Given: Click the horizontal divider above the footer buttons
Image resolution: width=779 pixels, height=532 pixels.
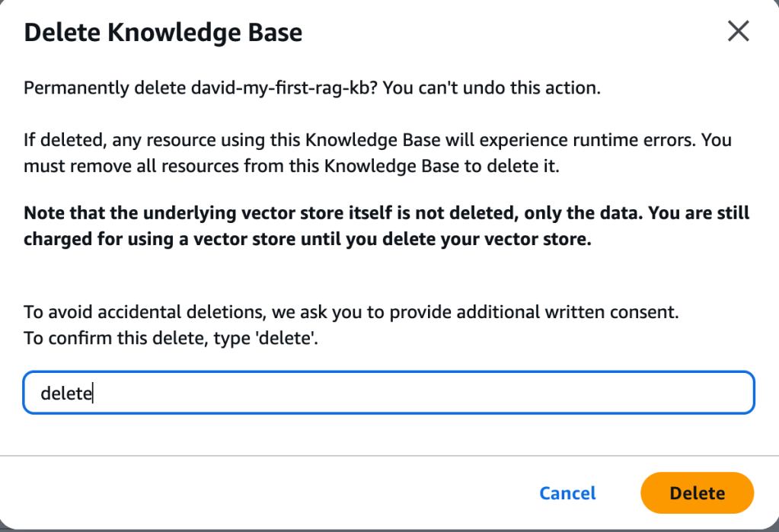Looking at the screenshot, I should (388, 456).
